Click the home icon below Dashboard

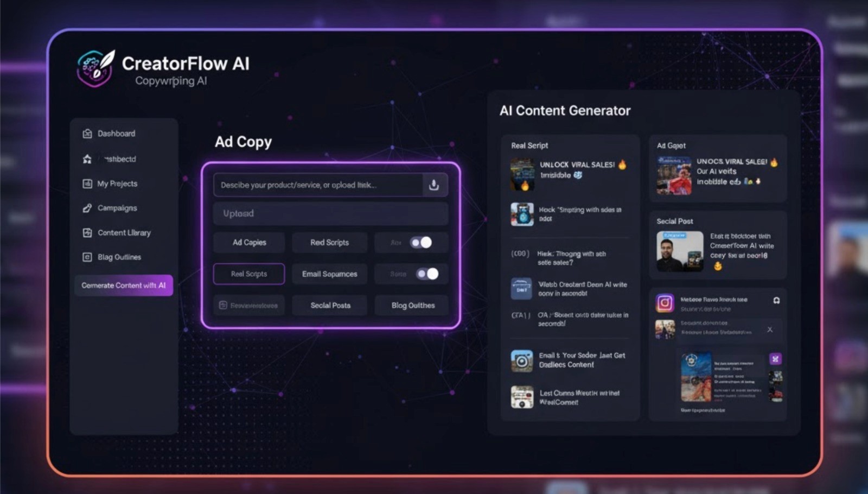(x=87, y=159)
